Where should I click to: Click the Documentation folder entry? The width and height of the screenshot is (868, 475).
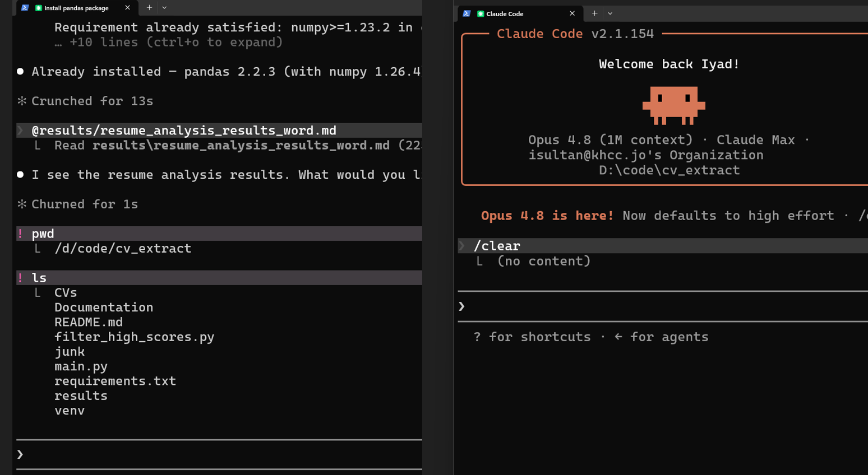104,308
